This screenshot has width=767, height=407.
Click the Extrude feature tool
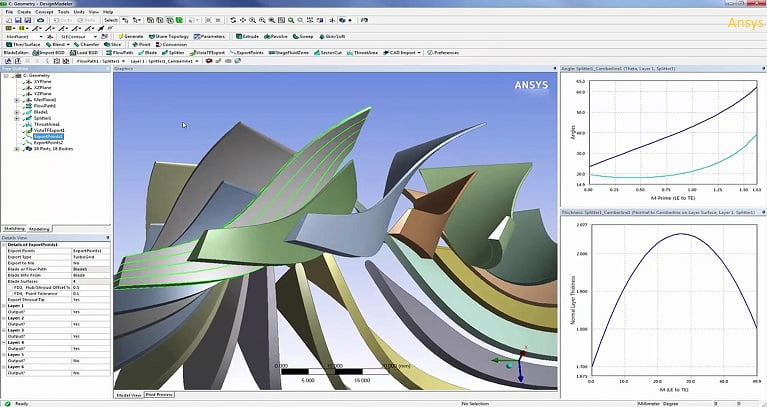click(248, 36)
